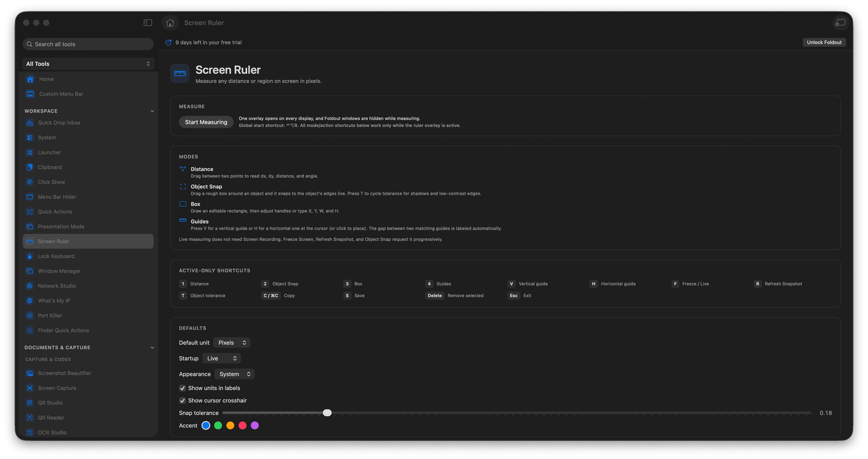
Task: Open Port Killer from sidebar
Action: [x=88, y=316]
